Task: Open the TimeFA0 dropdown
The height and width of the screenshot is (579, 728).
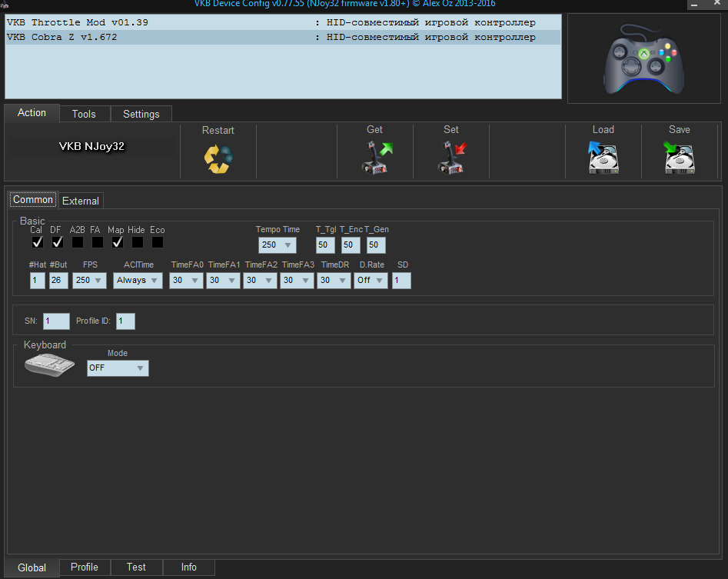Action: coord(186,281)
